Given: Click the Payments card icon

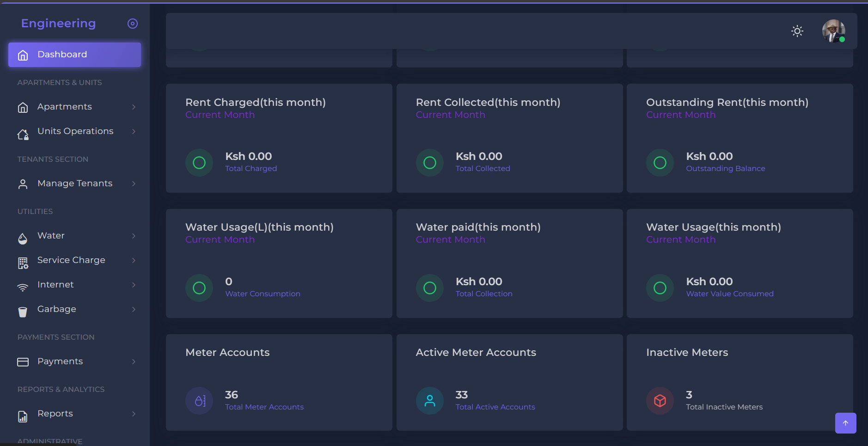Looking at the screenshot, I should [23, 362].
